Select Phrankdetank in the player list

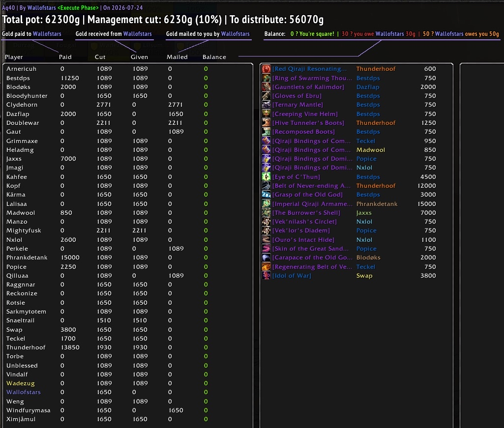[27, 257]
